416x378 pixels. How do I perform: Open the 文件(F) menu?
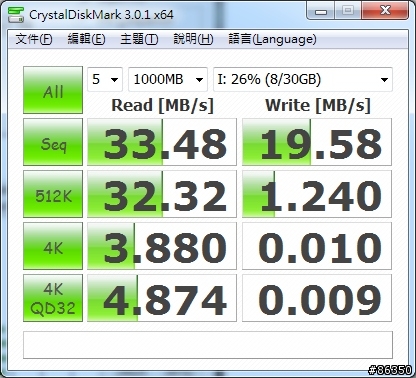tap(34, 39)
